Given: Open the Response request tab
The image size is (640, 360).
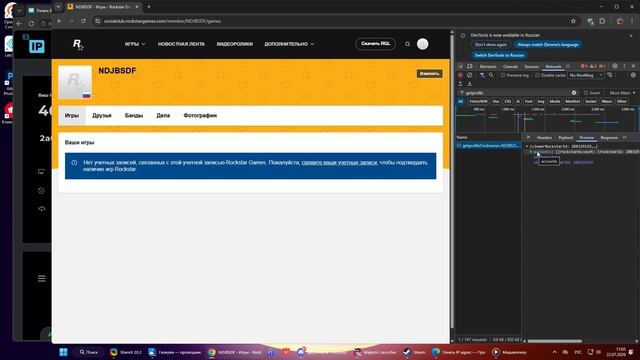Looking at the screenshot, I should point(609,138).
